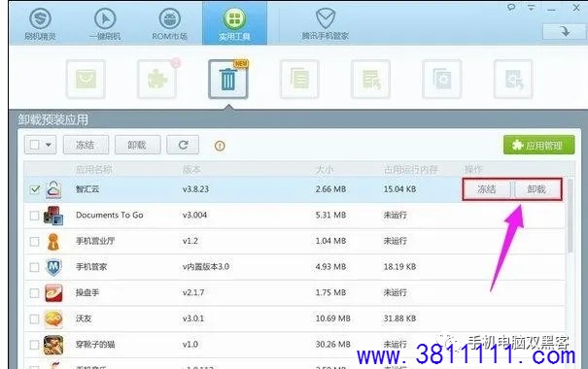This screenshot has height=369, width=588.
Task: Open the 腾讯手机管家 shield icon
Action: click(326, 18)
